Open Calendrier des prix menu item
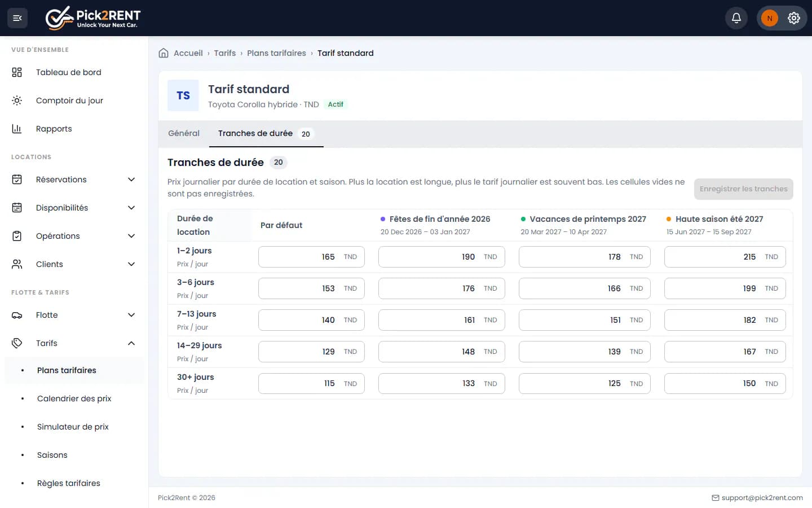Image resolution: width=812 pixels, height=508 pixels. [74, 398]
